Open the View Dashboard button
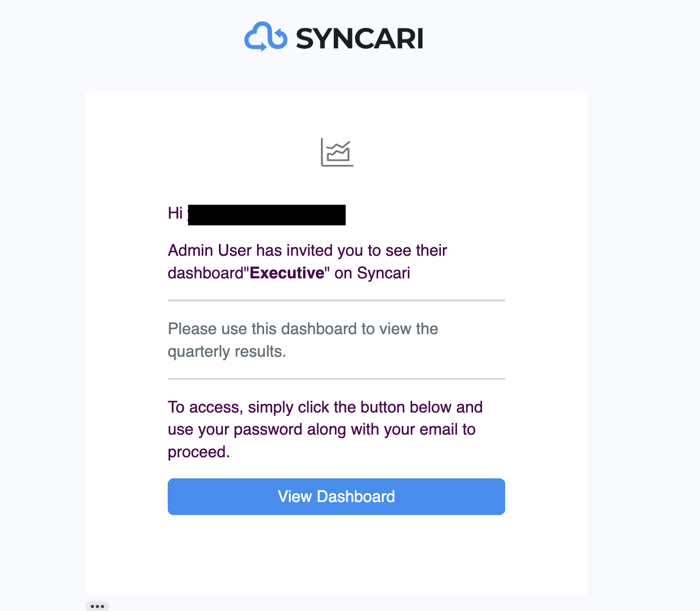This screenshot has width=700, height=611. pos(336,496)
